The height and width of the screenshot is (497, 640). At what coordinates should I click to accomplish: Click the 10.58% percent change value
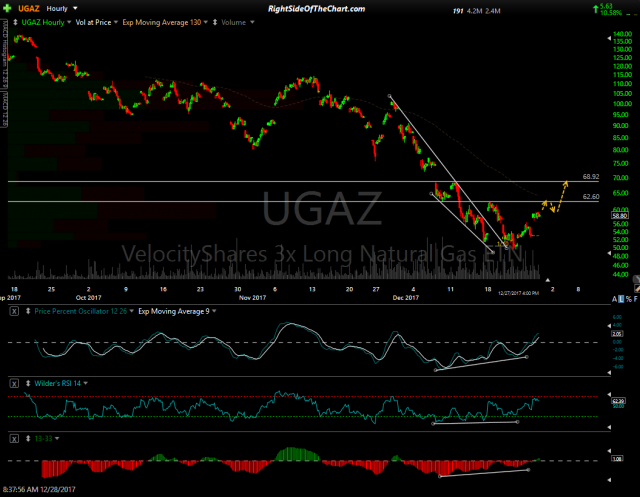pyautogui.click(x=611, y=13)
